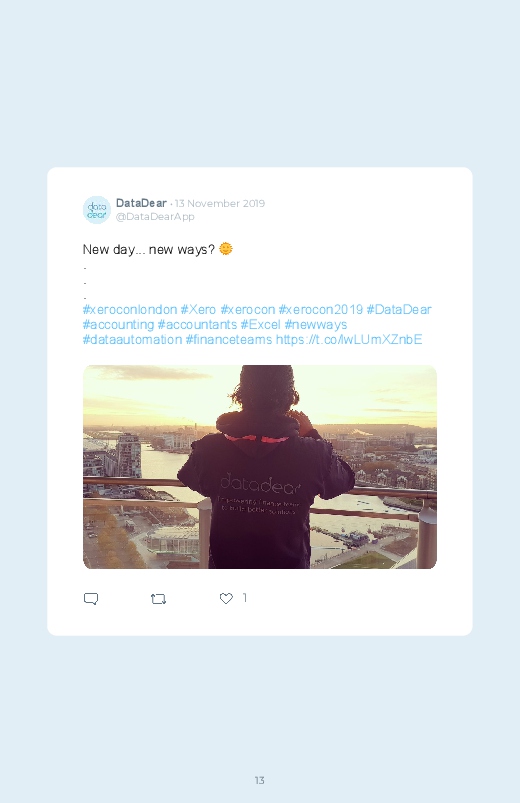Open the #financeteams hashtag

point(228,340)
